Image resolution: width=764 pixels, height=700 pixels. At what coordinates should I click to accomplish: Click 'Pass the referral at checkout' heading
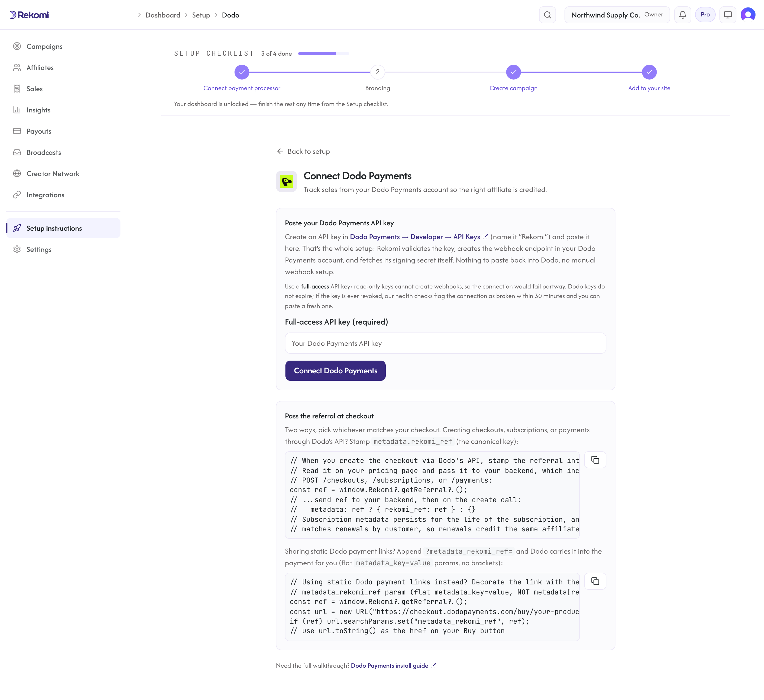(x=329, y=416)
